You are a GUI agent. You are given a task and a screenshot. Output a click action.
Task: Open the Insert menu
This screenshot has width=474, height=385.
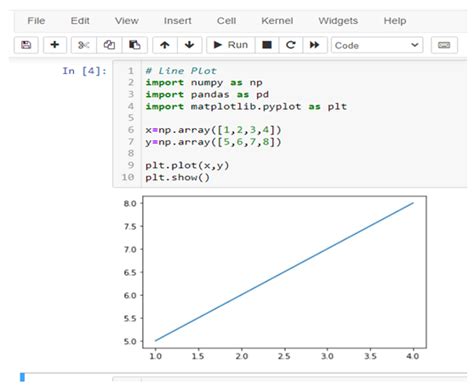pyautogui.click(x=178, y=21)
